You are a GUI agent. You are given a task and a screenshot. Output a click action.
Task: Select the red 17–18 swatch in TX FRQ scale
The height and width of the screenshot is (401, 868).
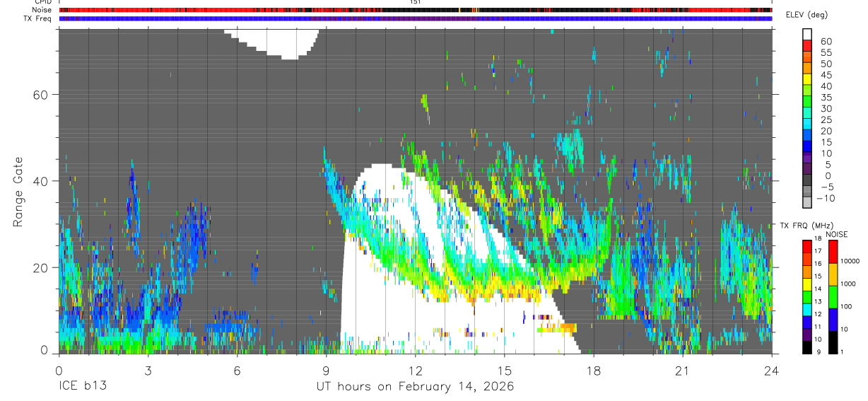807,246
